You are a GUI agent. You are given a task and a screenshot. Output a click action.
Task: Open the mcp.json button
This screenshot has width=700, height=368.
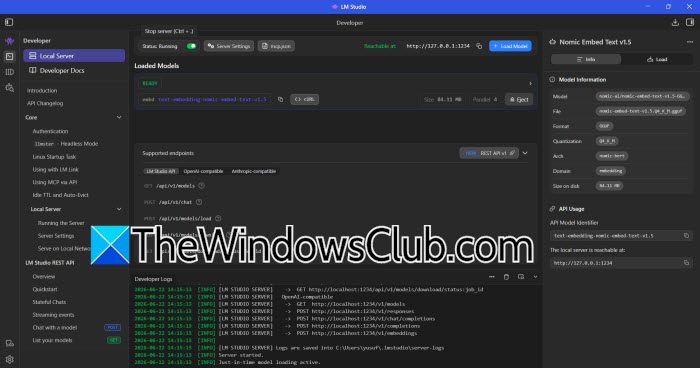click(276, 46)
